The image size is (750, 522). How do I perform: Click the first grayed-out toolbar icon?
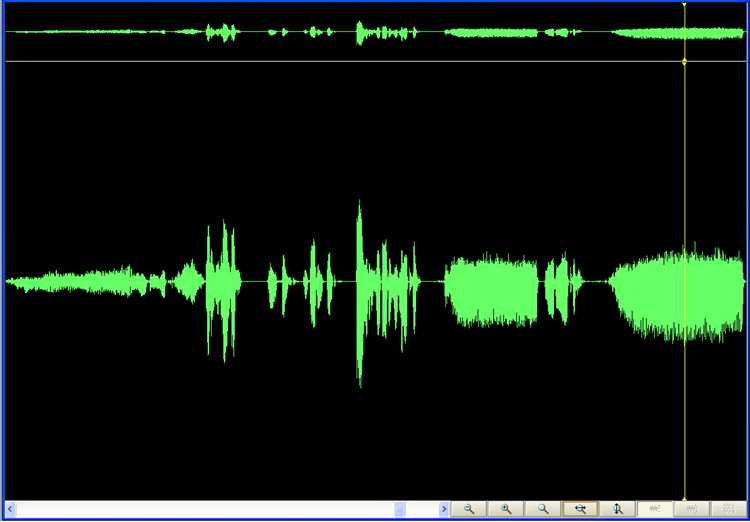[655, 509]
